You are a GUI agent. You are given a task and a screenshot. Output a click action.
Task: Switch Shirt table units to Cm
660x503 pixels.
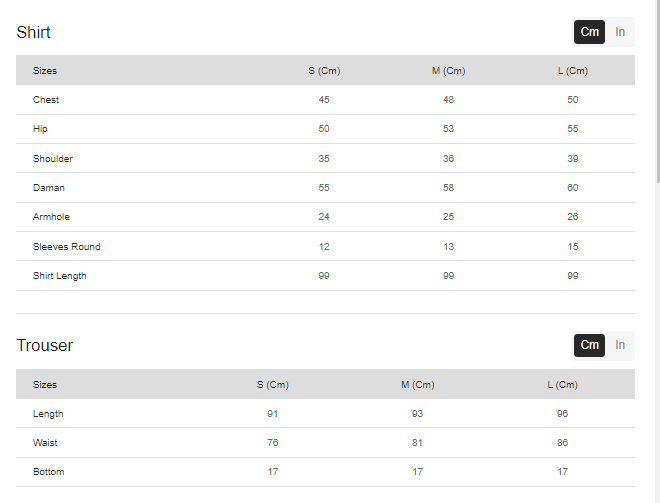pyautogui.click(x=589, y=32)
